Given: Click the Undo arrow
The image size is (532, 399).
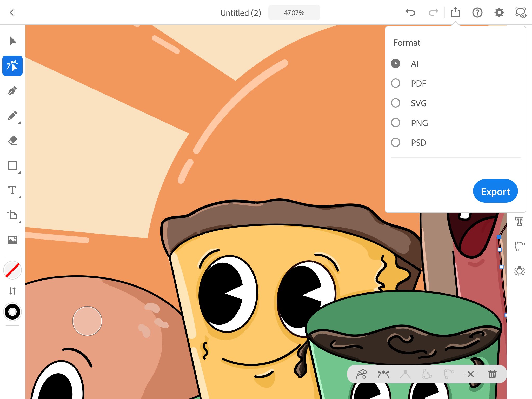Looking at the screenshot, I should click(x=410, y=12).
